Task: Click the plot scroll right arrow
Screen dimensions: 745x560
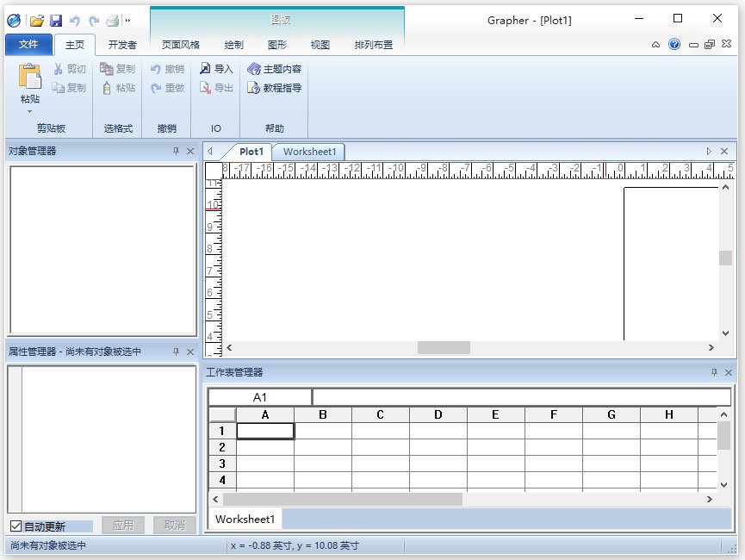Action: pos(711,347)
